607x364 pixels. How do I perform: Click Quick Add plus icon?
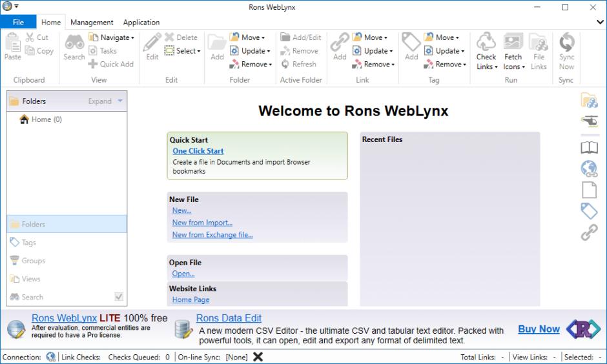pyautogui.click(x=93, y=64)
